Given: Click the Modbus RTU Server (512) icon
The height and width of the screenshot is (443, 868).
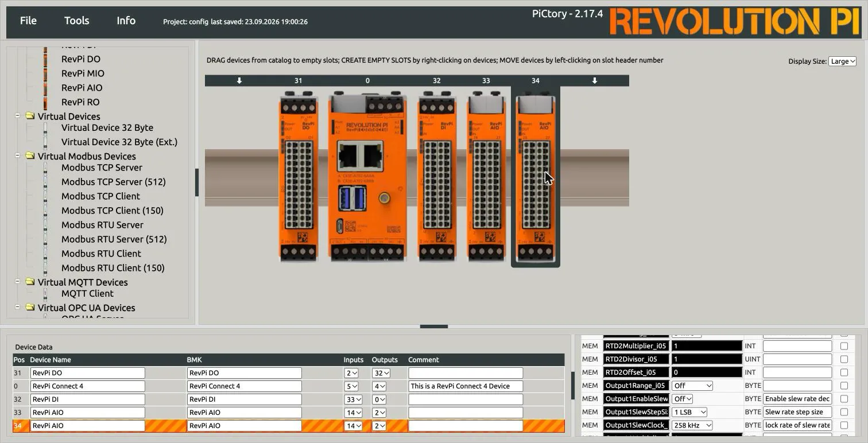Looking at the screenshot, I should (x=45, y=239).
